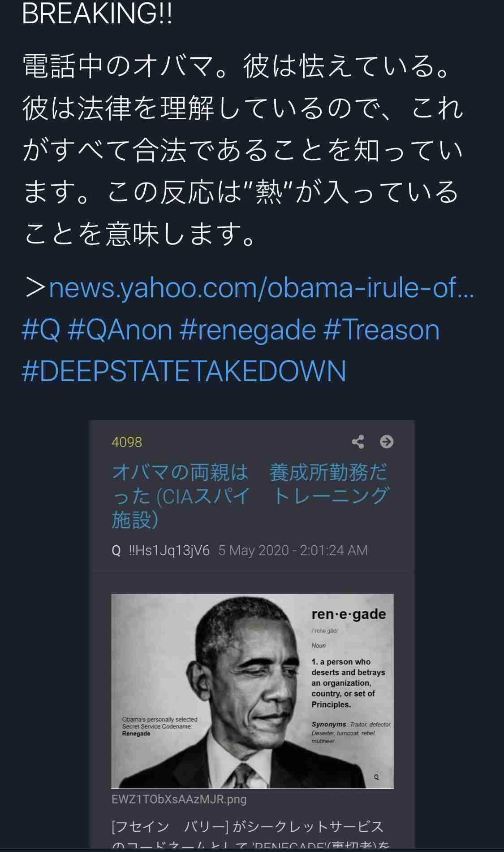Viewport: 504px width, 852px height.
Task: Select the #renegade hashtag
Action: tap(248, 330)
